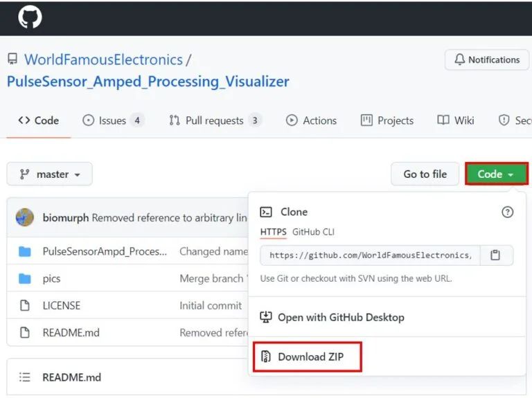
Task: Click the Download ZIP option
Action: point(307,356)
